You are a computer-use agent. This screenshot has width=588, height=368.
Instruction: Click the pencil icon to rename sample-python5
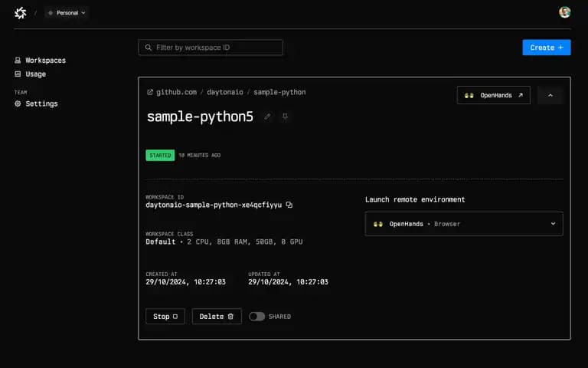(x=267, y=117)
